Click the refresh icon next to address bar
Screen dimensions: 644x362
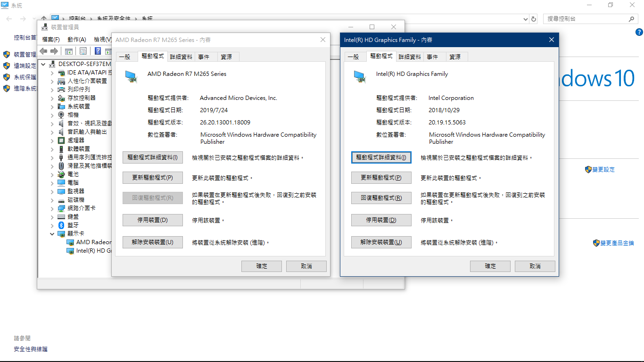pyautogui.click(x=534, y=19)
